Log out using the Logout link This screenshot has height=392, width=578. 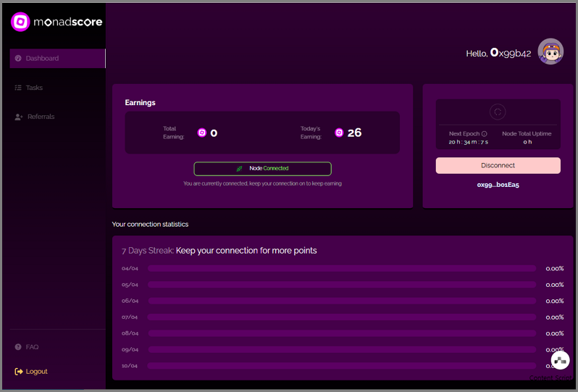[x=31, y=371]
